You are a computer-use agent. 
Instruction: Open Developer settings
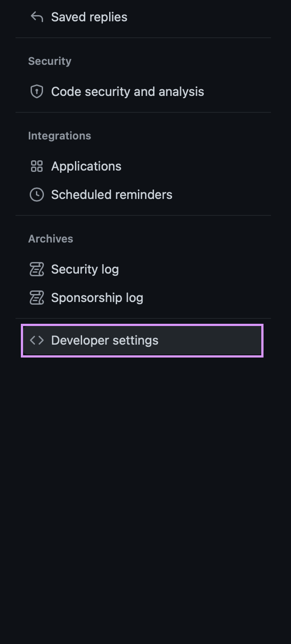[x=105, y=340]
